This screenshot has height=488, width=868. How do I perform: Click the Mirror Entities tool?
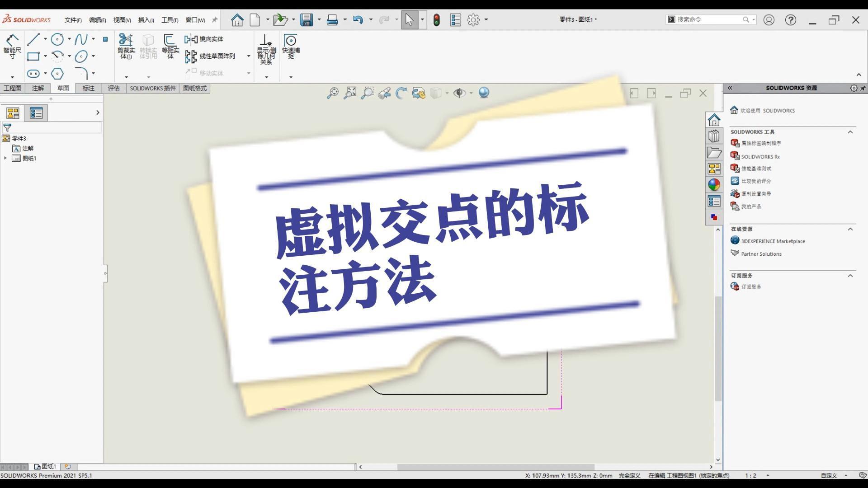204,39
